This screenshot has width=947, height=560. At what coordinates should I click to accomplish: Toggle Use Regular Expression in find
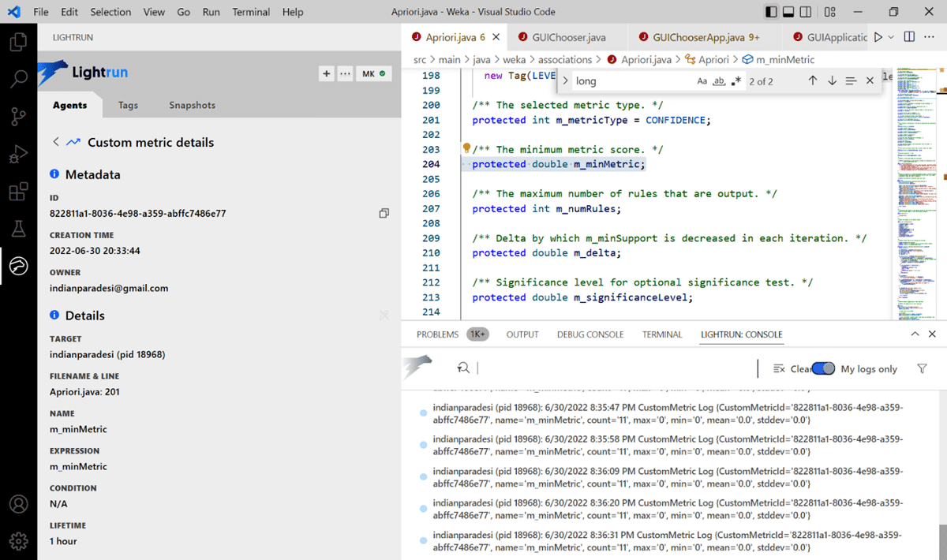click(736, 81)
